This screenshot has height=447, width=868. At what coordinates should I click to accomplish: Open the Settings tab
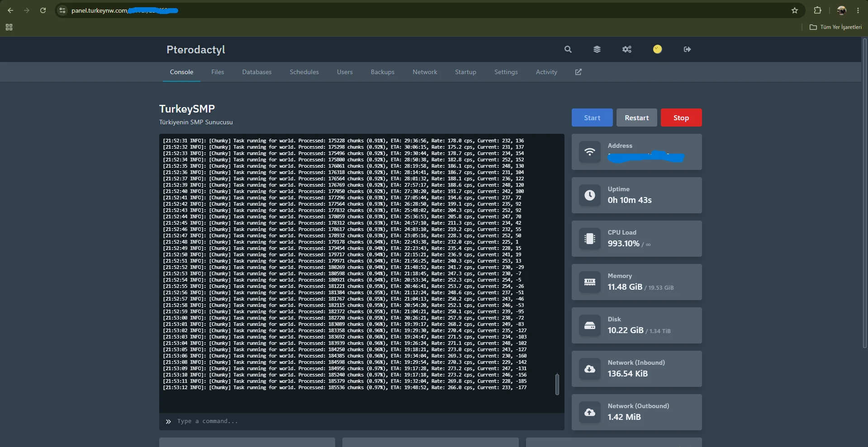point(506,72)
